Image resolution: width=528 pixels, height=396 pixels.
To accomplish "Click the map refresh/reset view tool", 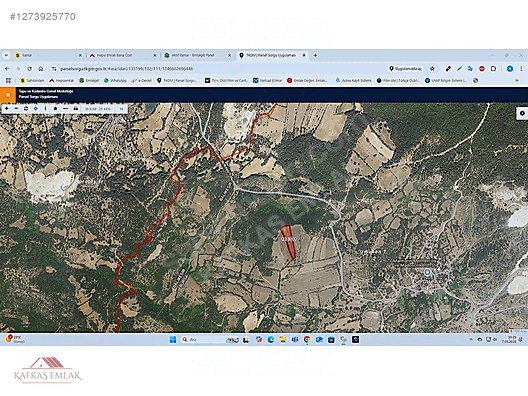I will tap(26, 108).
